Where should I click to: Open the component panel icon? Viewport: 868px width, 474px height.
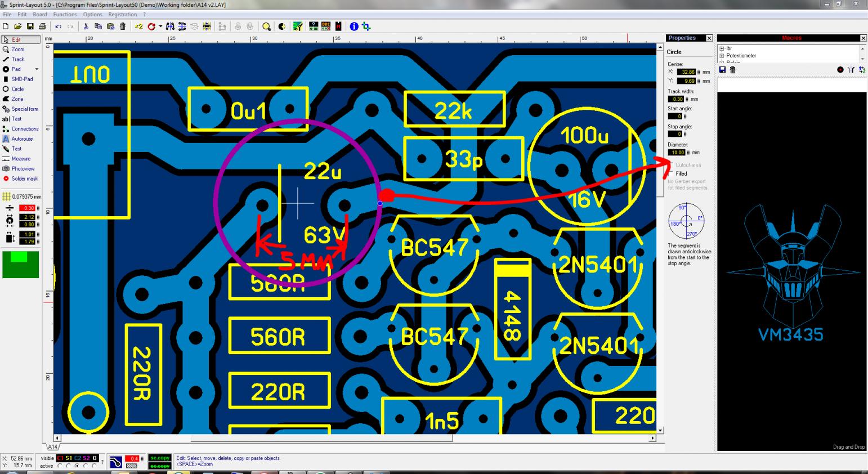(314, 26)
